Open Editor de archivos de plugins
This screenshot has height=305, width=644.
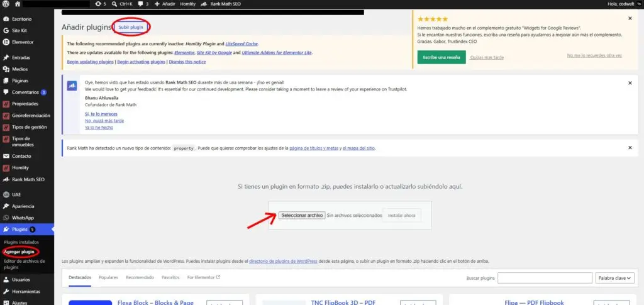[25, 264]
